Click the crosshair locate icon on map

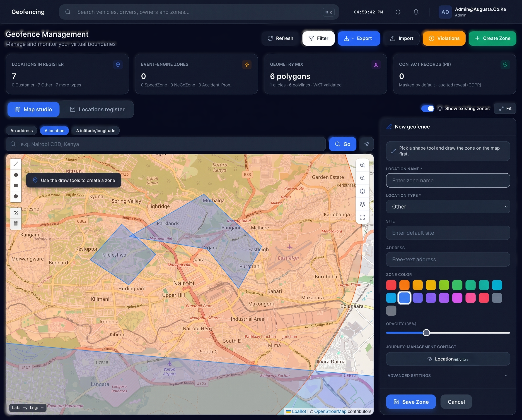pyautogui.click(x=362, y=191)
